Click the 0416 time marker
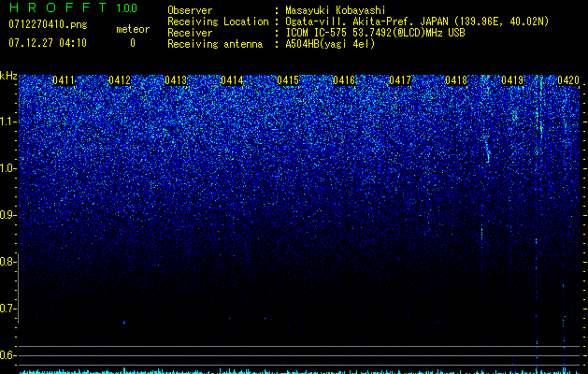588x374 pixels. [x=344, y=80]
